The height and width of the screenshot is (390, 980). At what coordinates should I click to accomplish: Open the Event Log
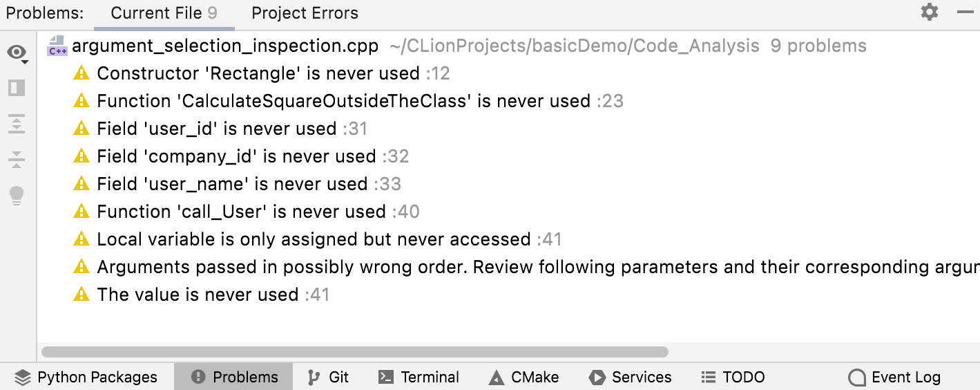point(894,377)
